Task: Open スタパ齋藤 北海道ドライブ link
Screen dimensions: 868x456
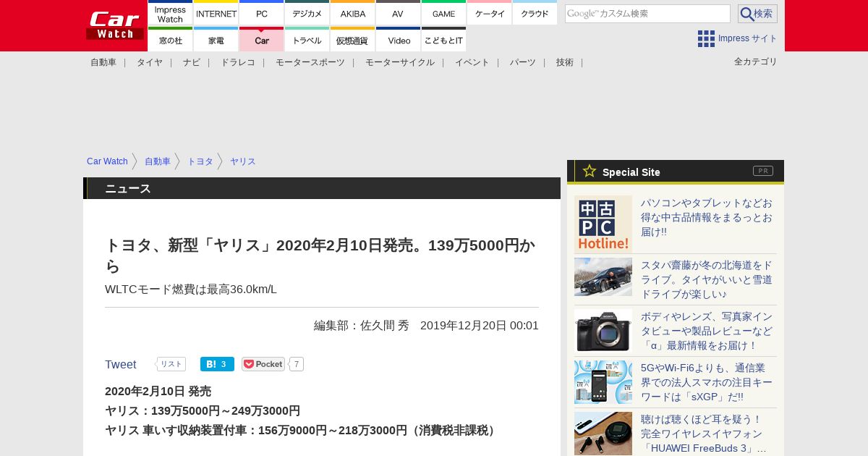Action: [x=707, y=279]
